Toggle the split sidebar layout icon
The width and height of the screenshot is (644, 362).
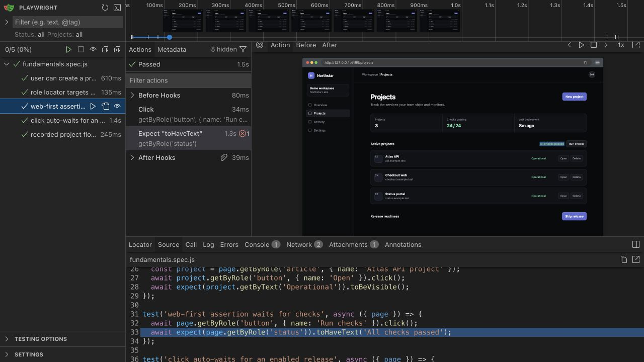(x=636, y=244)
